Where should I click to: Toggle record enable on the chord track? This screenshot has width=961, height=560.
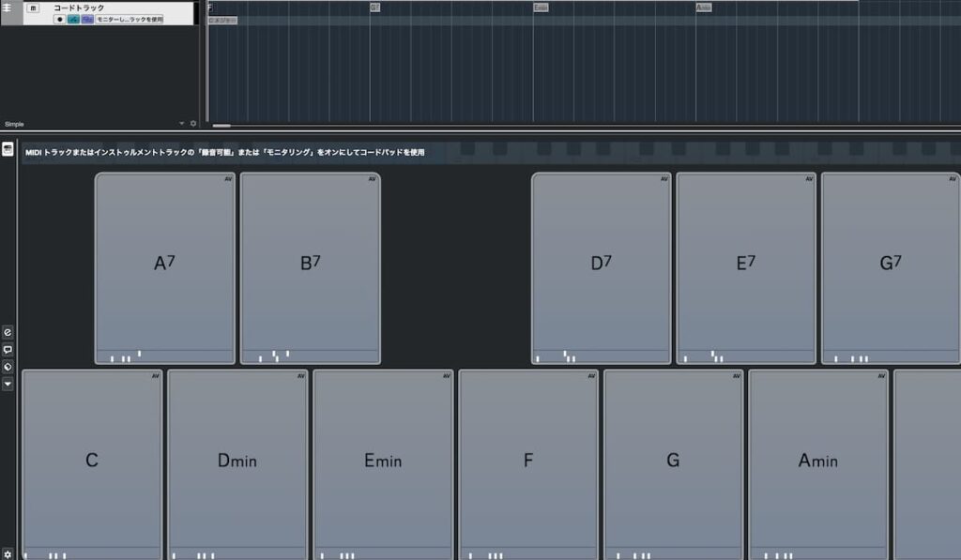point(60,19)
